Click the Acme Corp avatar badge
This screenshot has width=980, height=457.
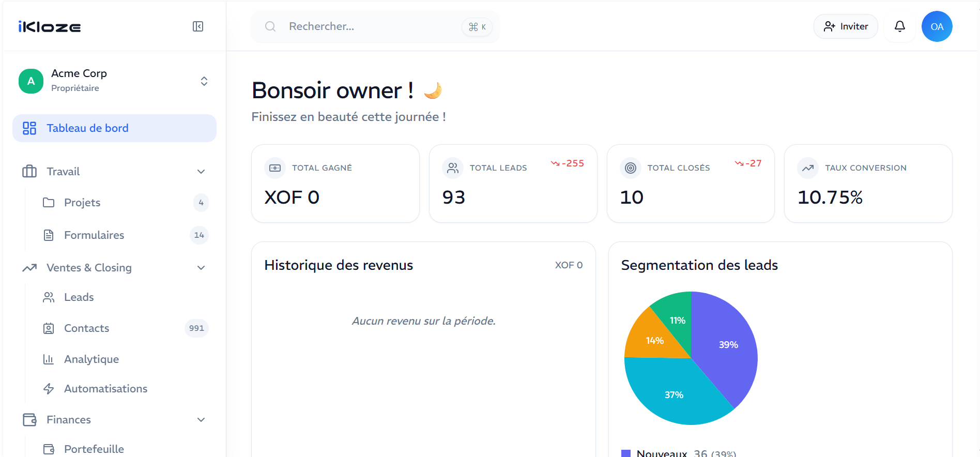(31, 81)
